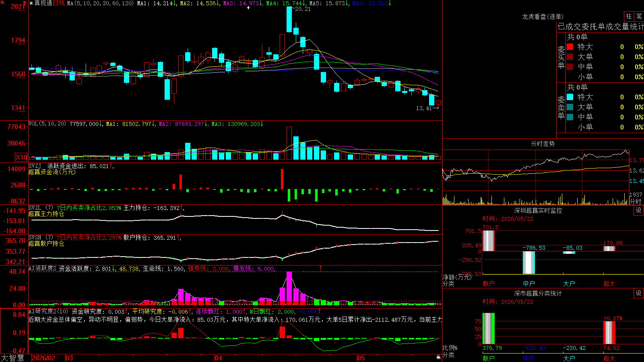
Task: Click the dark red 中单 swatch under 委买单
Action: (x=570, y=67)
